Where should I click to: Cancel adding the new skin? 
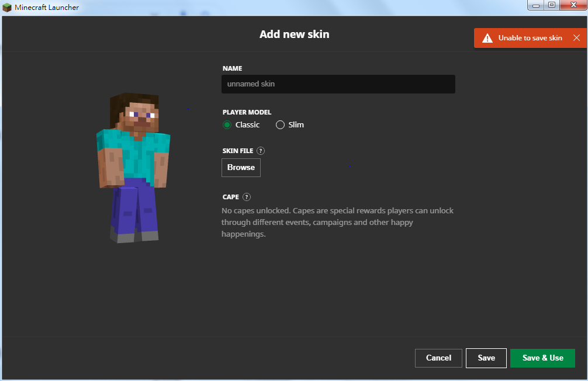coord(438,358)
